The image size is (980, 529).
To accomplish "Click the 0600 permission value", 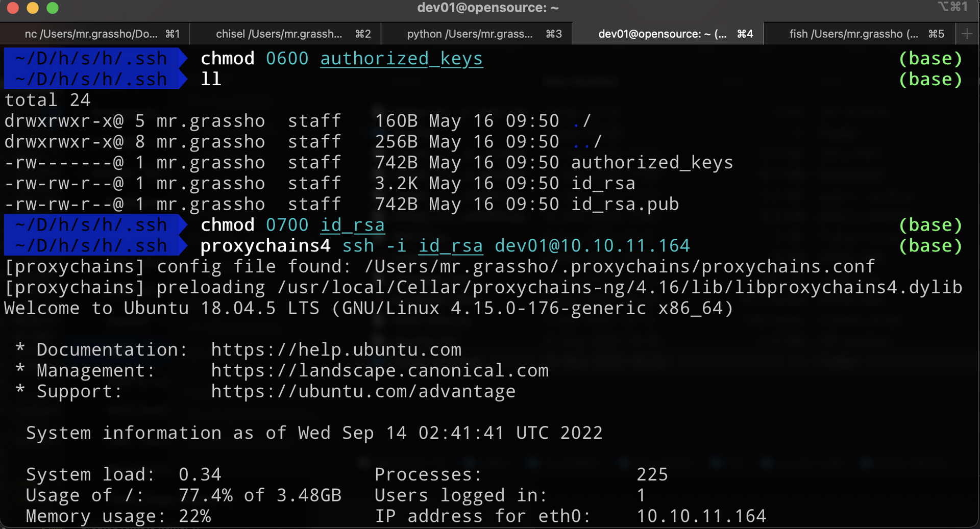I will coord(287,59).
